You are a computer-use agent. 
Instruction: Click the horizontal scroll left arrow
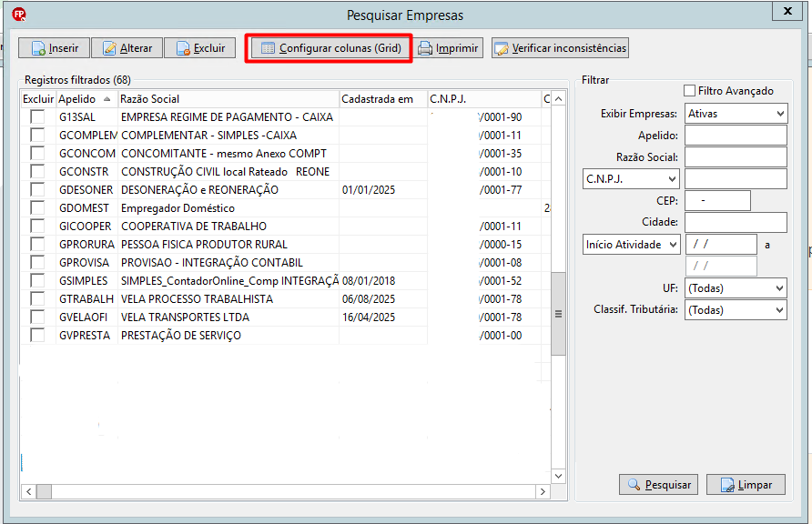tap(29, 491)
